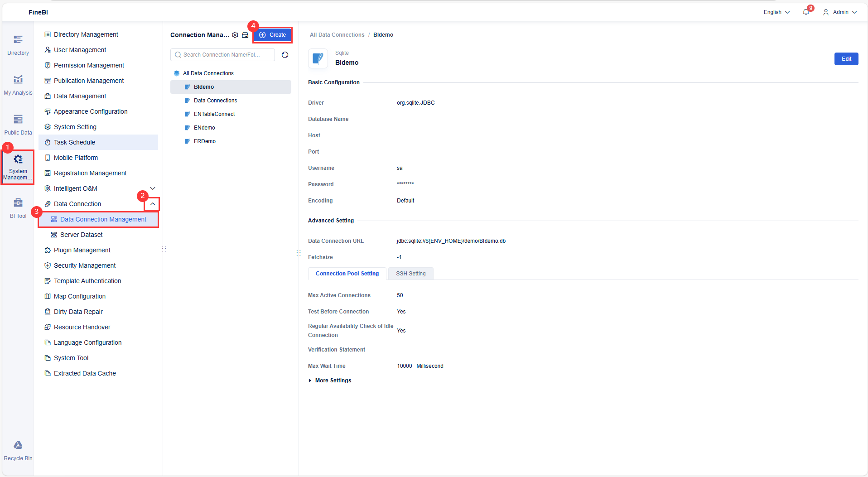Click the gear icon beside Connection Management title
Image resolution: width=868 pixels, height=477 pixels.
tap(235, 35)
